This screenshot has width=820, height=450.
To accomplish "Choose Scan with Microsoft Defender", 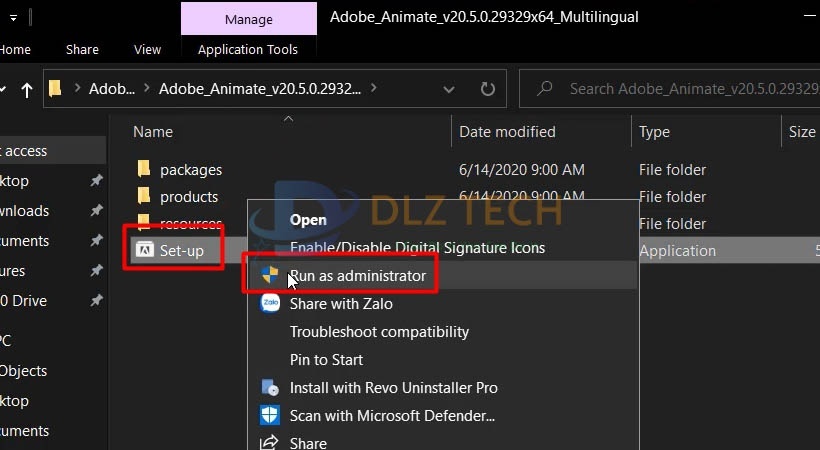I will 392,416.
